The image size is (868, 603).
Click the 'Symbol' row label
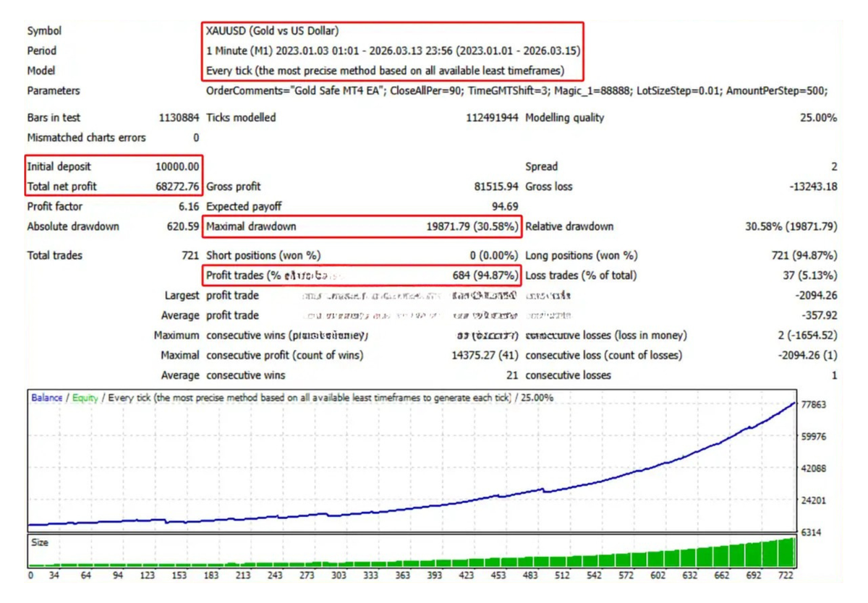coord(44,31)
